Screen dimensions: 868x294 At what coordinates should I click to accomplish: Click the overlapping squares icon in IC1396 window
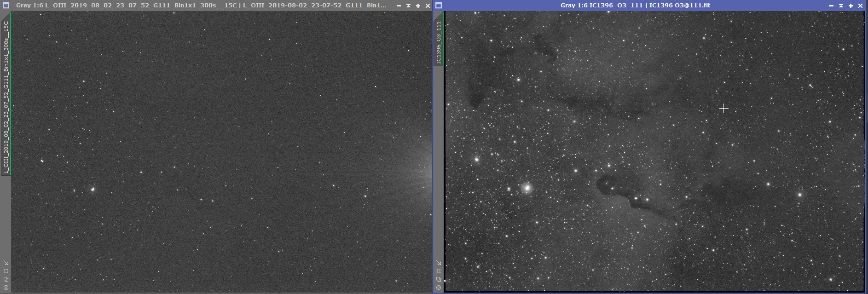point(439,279)
